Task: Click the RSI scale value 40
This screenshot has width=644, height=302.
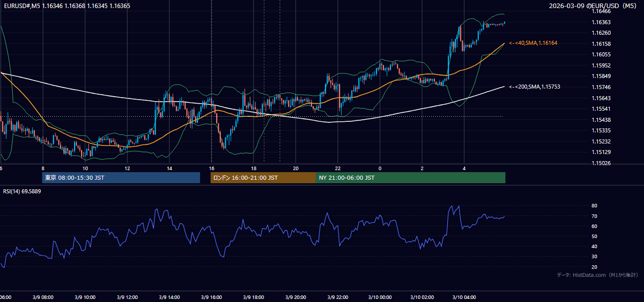Action: pos(595,246)
